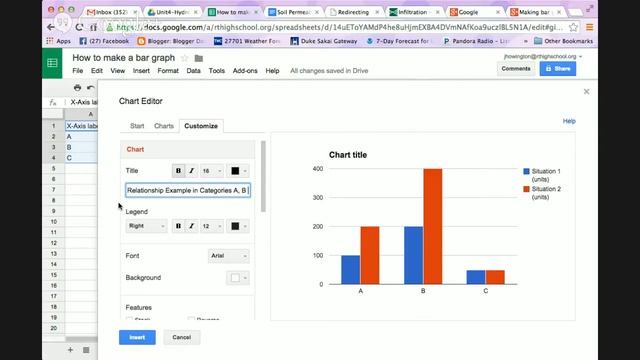Viewport: 640px width, 360px height.
Task: Select cell A2 containing 'A'
Action: tap(81, 136)
